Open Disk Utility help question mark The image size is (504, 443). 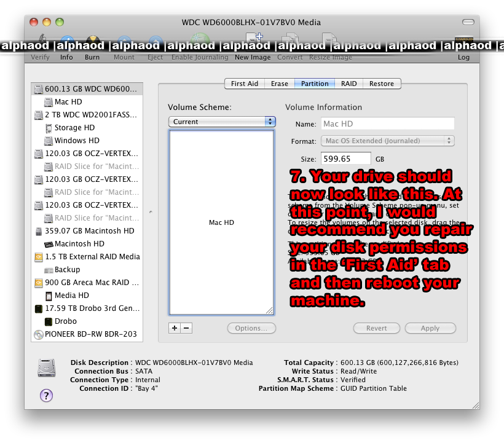(46, 396)
